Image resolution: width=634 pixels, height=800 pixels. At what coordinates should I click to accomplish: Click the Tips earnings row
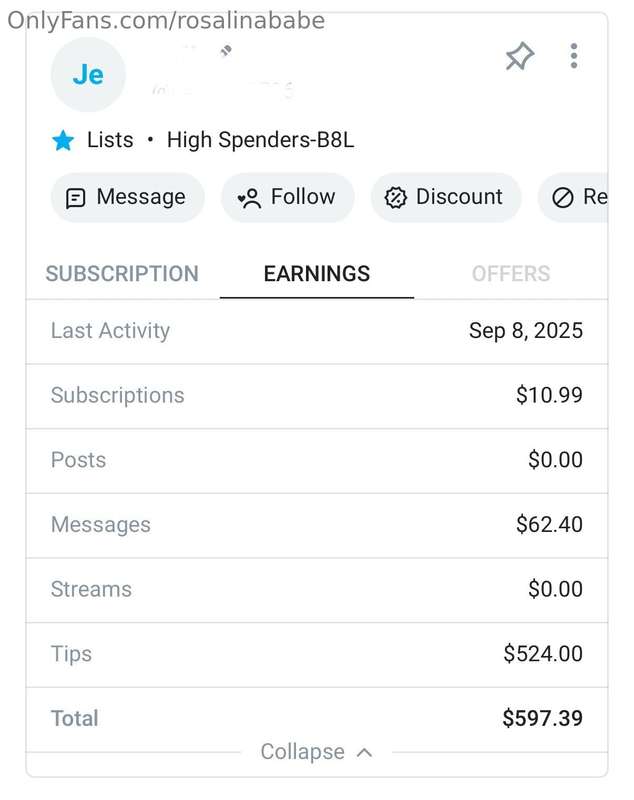tap(317, 655)
